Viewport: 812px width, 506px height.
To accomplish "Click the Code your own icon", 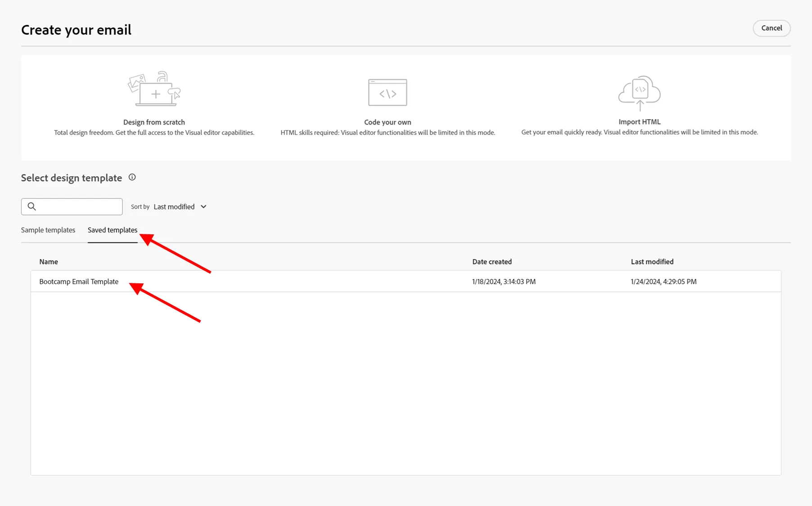I will click(x=388, y=93).
